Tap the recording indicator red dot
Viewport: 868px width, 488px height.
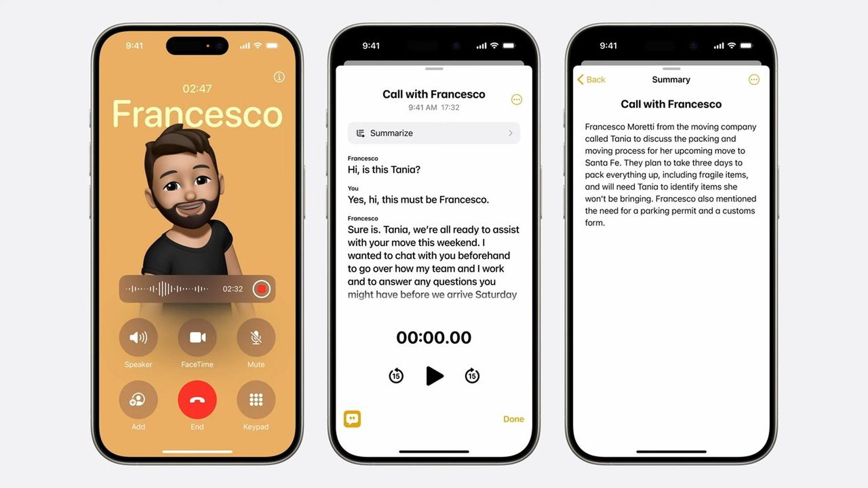coord(262,288)
